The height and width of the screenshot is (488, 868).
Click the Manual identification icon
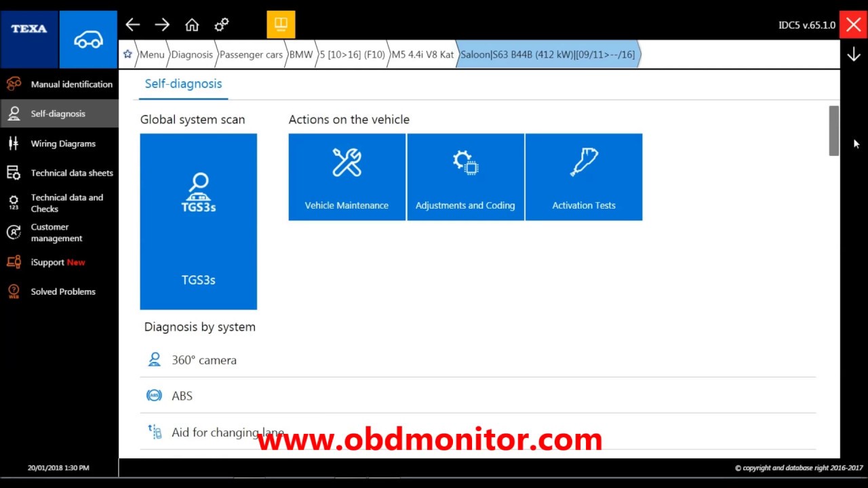[14, 84]
